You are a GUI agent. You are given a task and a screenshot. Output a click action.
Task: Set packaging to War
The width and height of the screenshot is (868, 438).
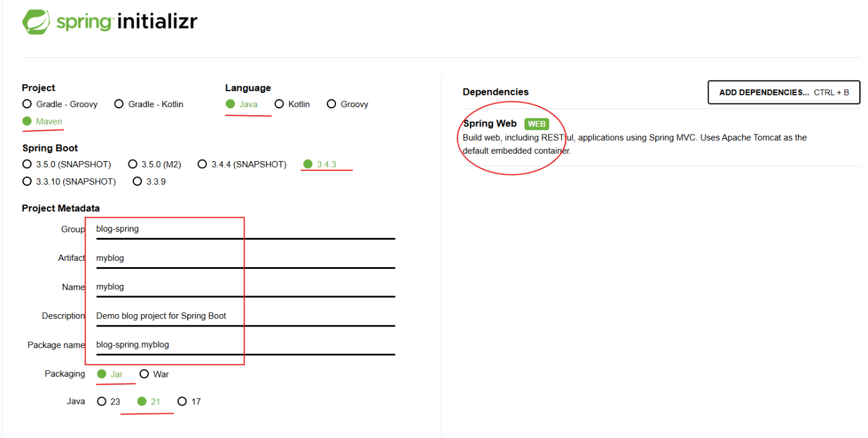click(x=154, y=374)
